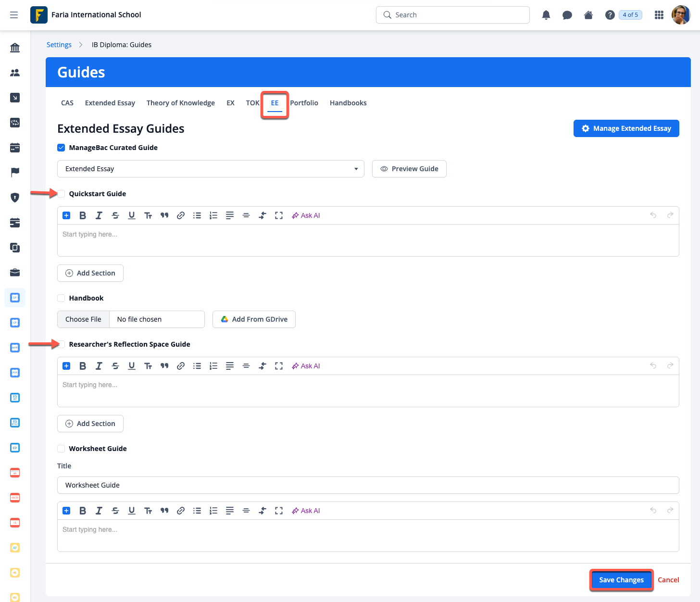
Task: Select the Theory of Knowledge tab
Action: [x=180, y=103]
